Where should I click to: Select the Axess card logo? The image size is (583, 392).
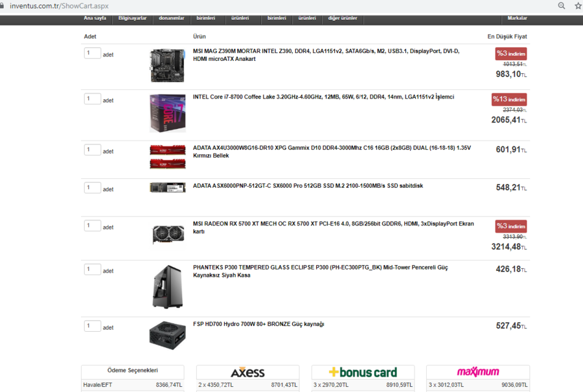coord(247,372)
